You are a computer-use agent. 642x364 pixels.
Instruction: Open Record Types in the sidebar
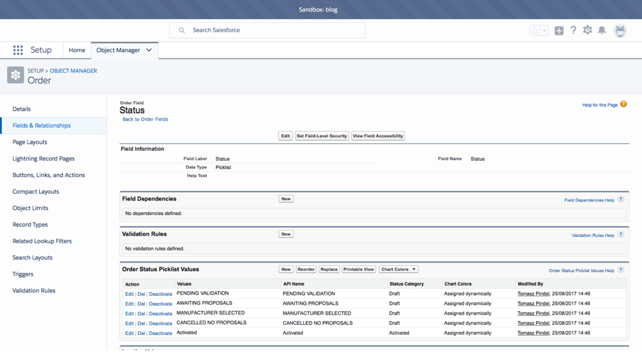point(29,225)
